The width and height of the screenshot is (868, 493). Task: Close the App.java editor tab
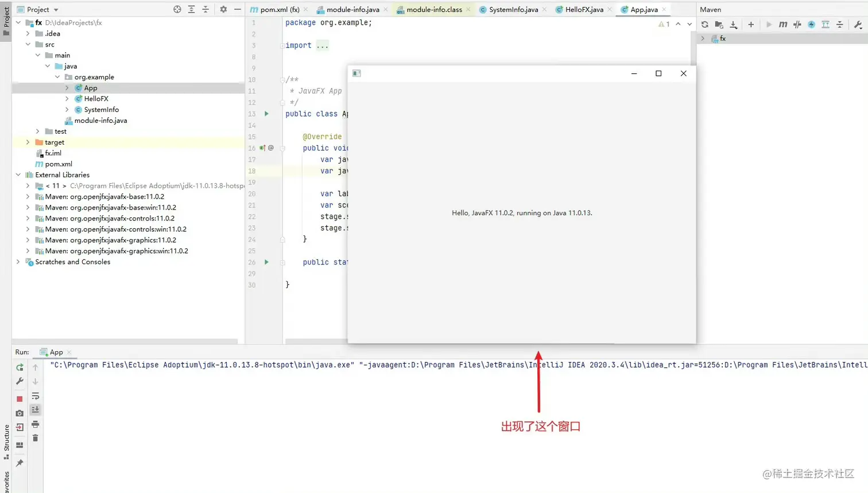click(664, 9)
